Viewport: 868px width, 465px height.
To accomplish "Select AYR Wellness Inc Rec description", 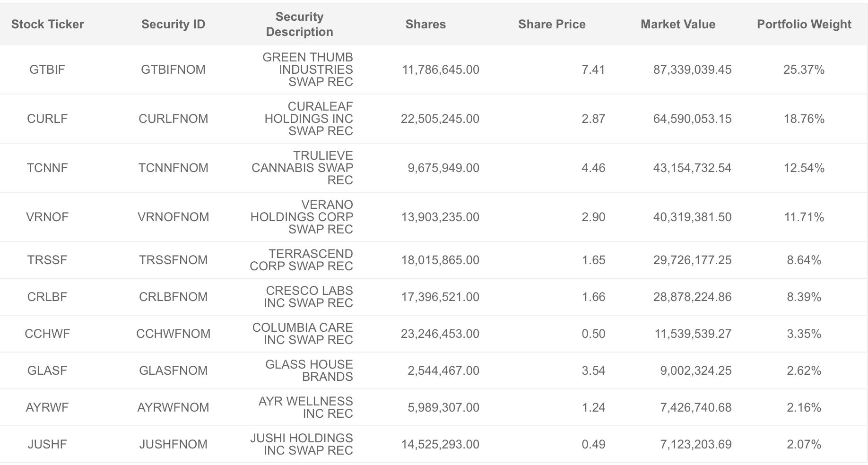I will pyautogui.click(x=305, y=407).
